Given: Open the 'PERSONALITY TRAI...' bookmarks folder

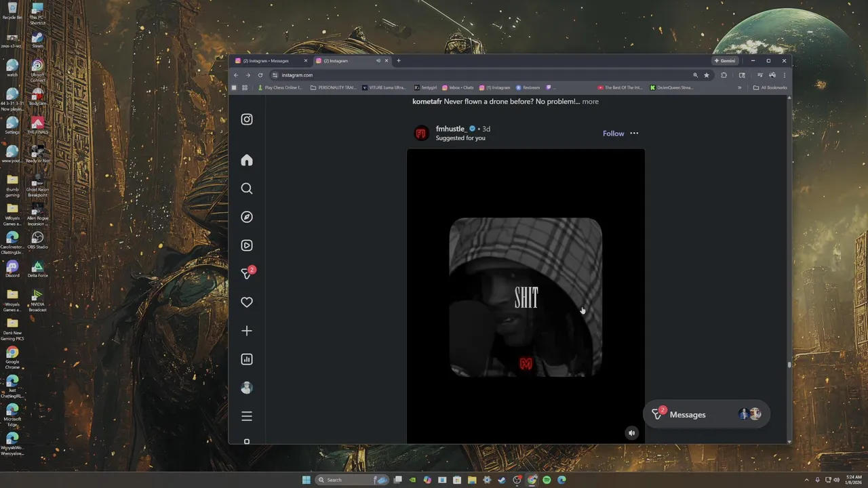Looking at the screenshot, I should tap(333, 87).
